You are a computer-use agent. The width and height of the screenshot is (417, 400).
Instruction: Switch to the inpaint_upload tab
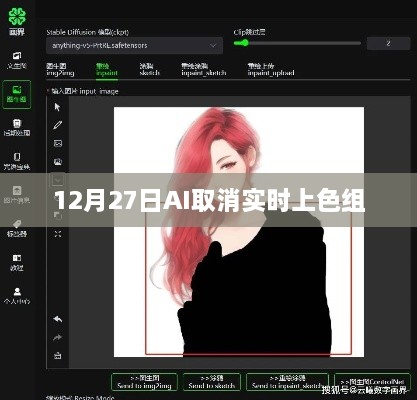271,69
